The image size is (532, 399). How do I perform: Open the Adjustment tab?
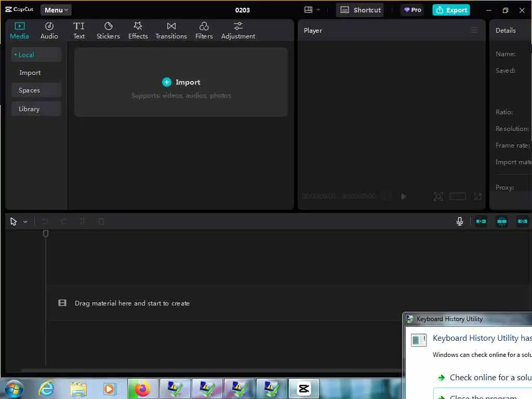point(238,31)
